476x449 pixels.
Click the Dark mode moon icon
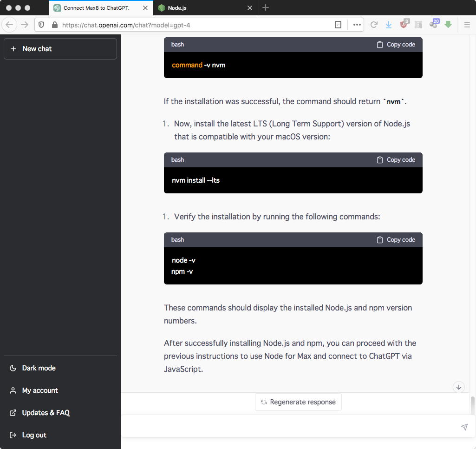point(13,368)
